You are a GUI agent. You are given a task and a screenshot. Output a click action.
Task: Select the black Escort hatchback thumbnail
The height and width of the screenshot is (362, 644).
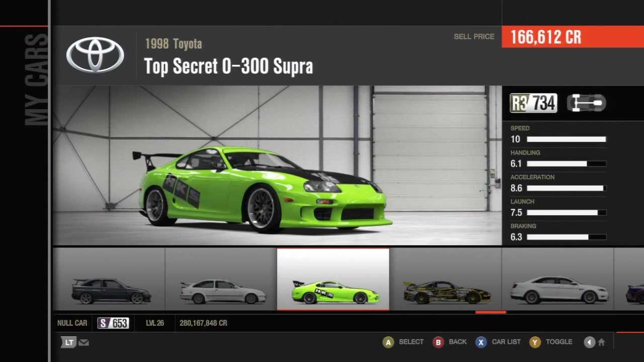coord(109,279)
